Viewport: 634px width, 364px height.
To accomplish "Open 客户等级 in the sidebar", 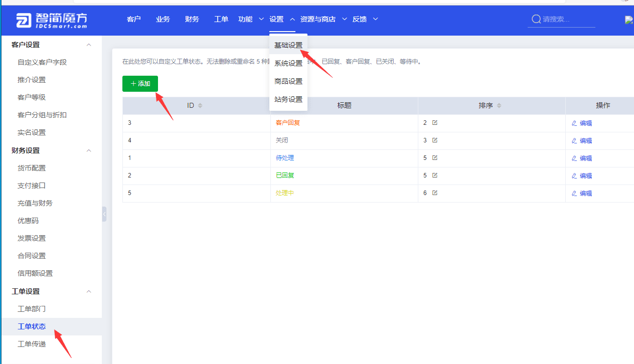I will tap(32, 97).
